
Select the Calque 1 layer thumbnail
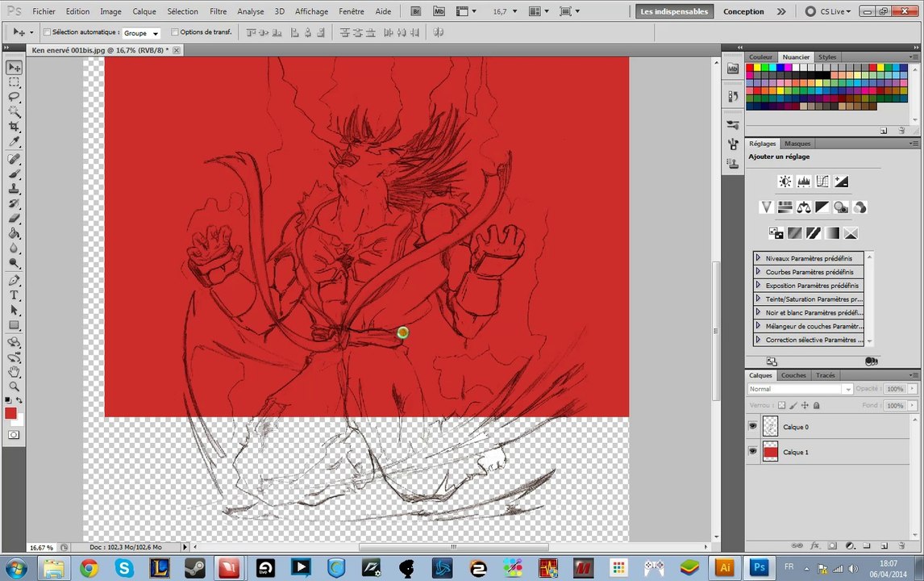click(770, 452)
